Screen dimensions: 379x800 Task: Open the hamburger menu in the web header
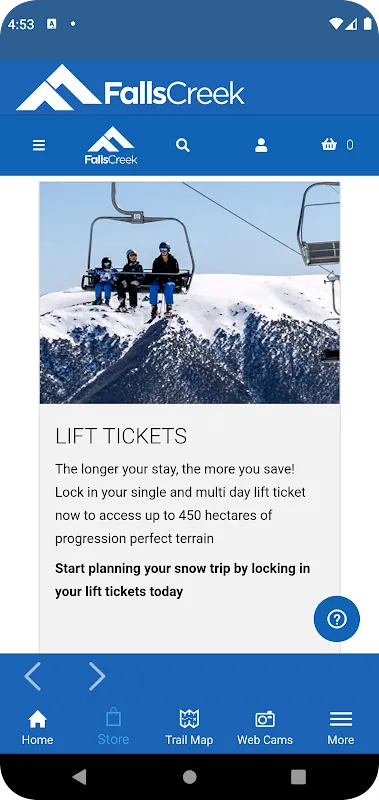click(x=39, y=145)
